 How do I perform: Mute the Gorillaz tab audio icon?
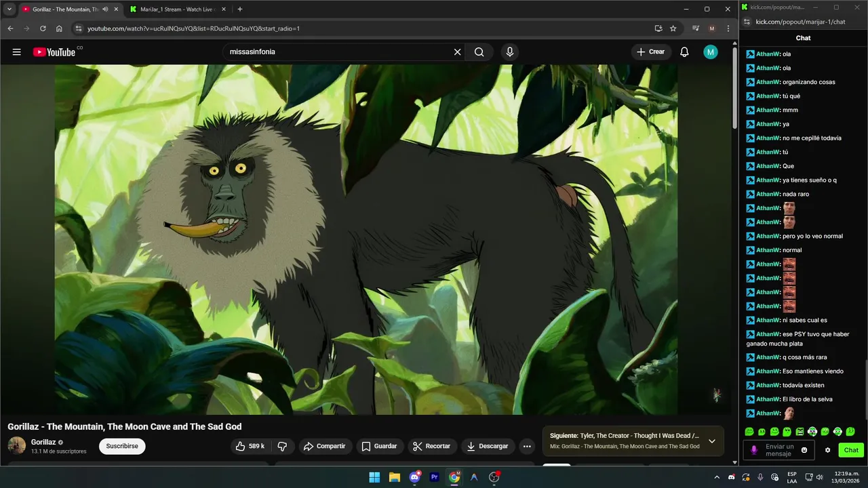[105, 9]
